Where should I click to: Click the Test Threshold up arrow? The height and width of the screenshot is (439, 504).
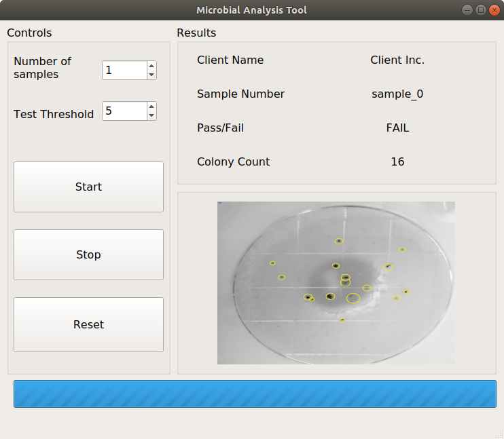point(151,107)
